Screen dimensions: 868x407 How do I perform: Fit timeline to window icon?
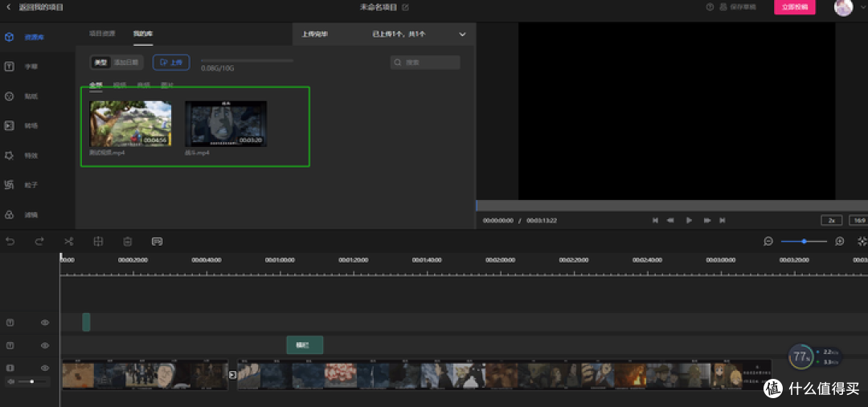pos(862,241)
